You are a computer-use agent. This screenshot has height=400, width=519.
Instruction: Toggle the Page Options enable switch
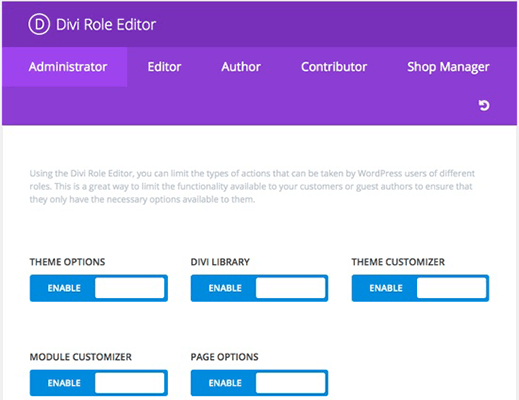259,383
